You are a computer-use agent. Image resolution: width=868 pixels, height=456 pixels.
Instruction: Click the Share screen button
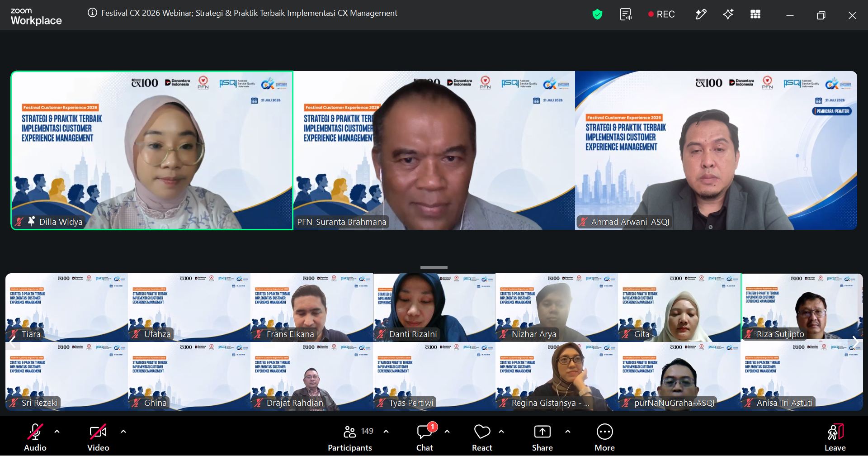point(542,437)
